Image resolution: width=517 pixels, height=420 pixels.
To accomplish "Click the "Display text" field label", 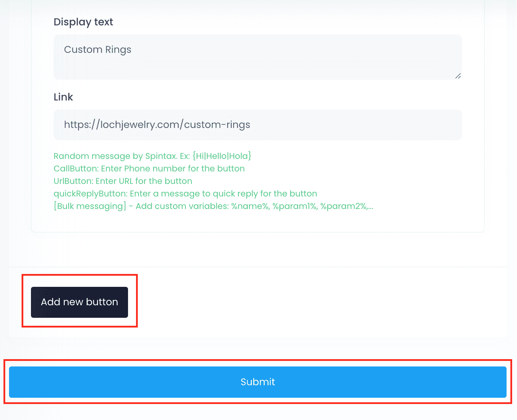I will coord(83,22).
